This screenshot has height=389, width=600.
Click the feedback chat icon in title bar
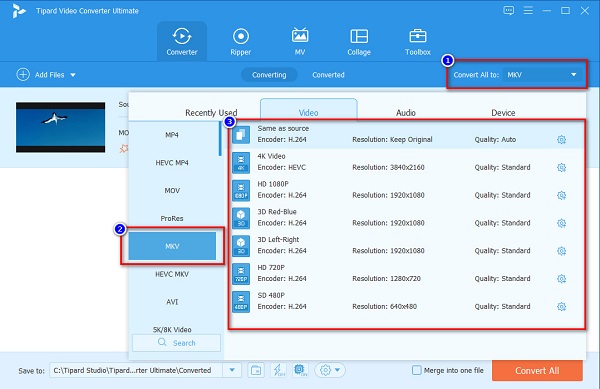[x=509, y=11]
